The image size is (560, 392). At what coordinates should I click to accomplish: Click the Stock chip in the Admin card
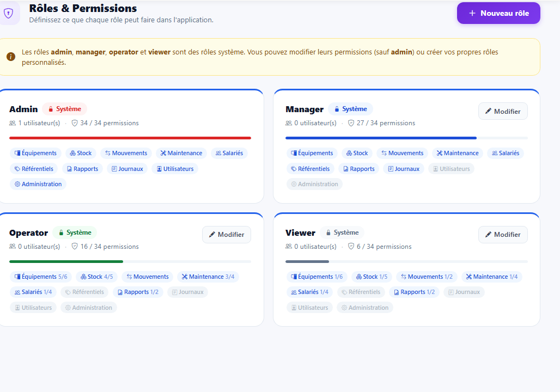(x=81, y=153)
